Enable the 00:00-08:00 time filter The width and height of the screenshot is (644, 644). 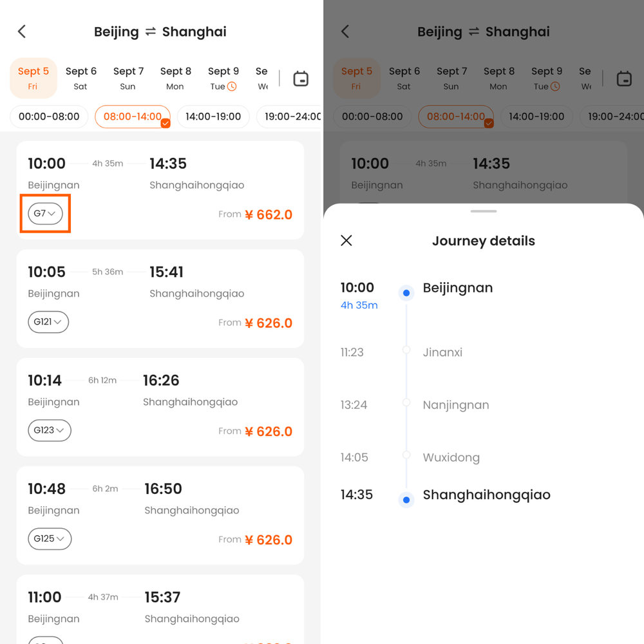pyautogui.click(x=48, y=117)
